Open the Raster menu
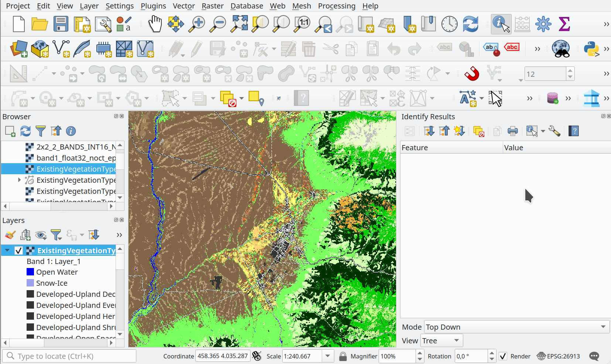This screenshot has width=611, height=364. (212, 6)
